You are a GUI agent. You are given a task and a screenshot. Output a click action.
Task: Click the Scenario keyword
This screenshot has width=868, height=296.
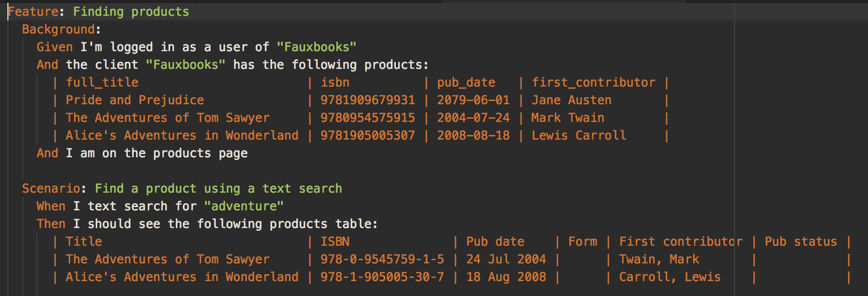[x=51, y=188]
